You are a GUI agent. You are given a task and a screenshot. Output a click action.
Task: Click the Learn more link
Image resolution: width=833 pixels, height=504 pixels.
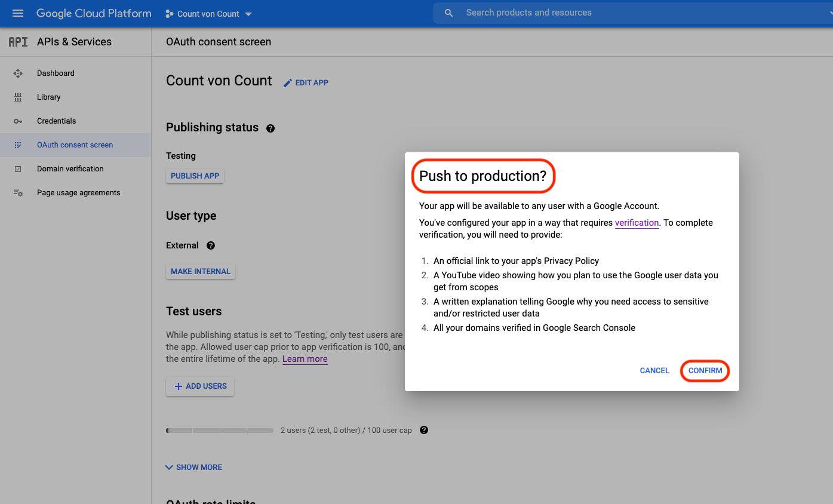click(305, 359)
